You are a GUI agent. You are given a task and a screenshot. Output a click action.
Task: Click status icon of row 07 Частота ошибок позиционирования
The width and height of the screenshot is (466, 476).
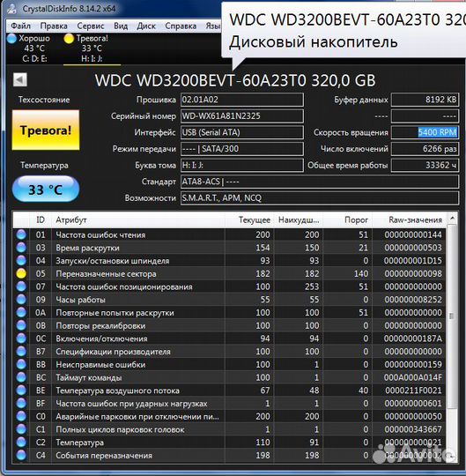click(21, 286)
